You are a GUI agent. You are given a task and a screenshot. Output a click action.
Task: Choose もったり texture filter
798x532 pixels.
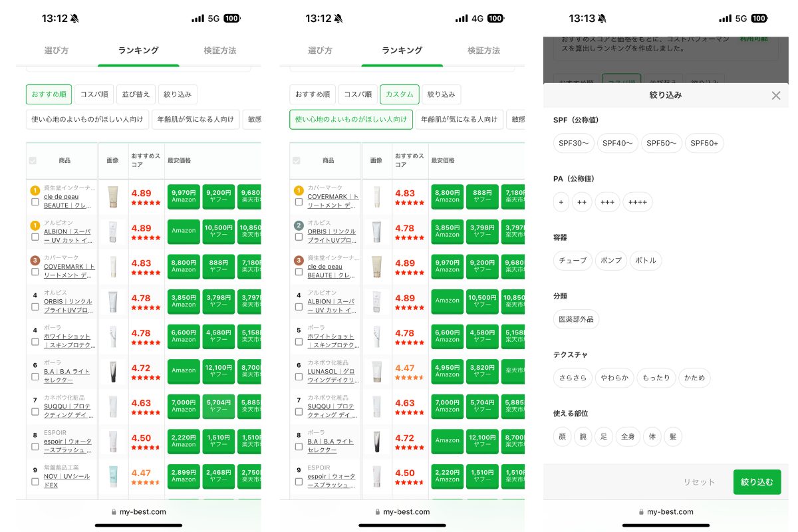(x=656, y=378)
